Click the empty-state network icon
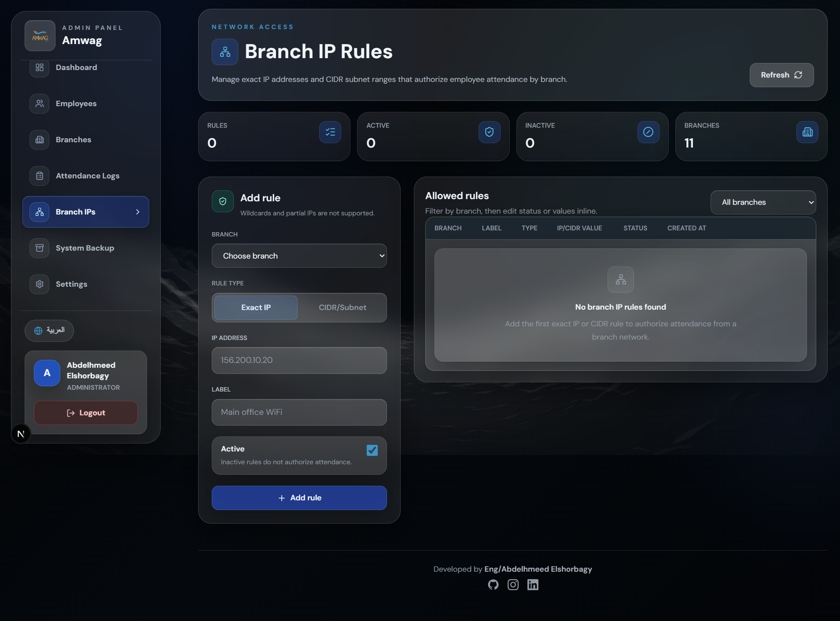840x621 pixels. [x=621, y=280]
